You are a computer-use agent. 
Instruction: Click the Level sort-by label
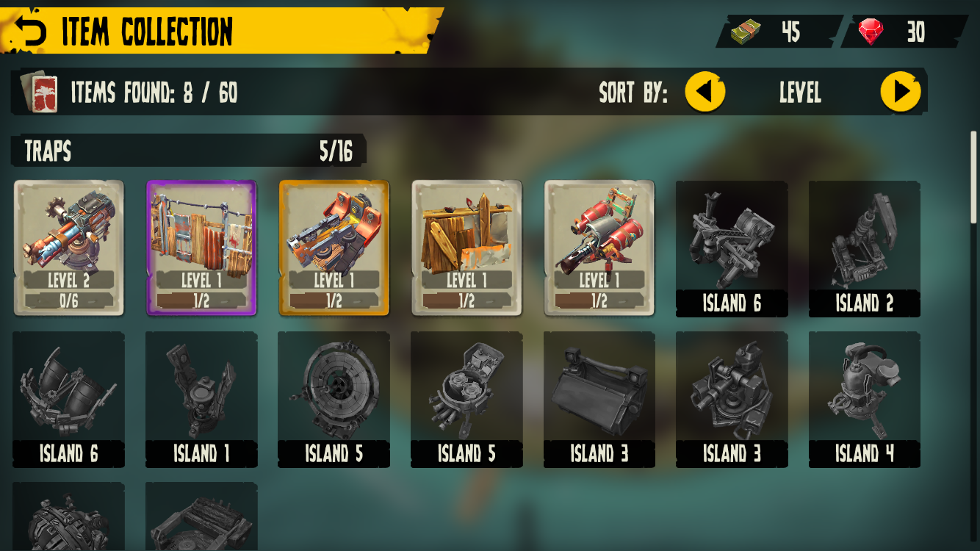(800, 93)
